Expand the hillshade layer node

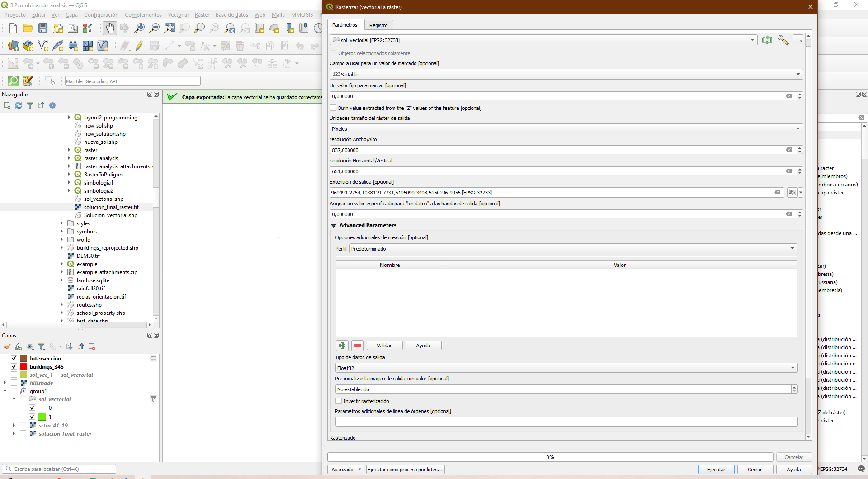tap(5, 383)
